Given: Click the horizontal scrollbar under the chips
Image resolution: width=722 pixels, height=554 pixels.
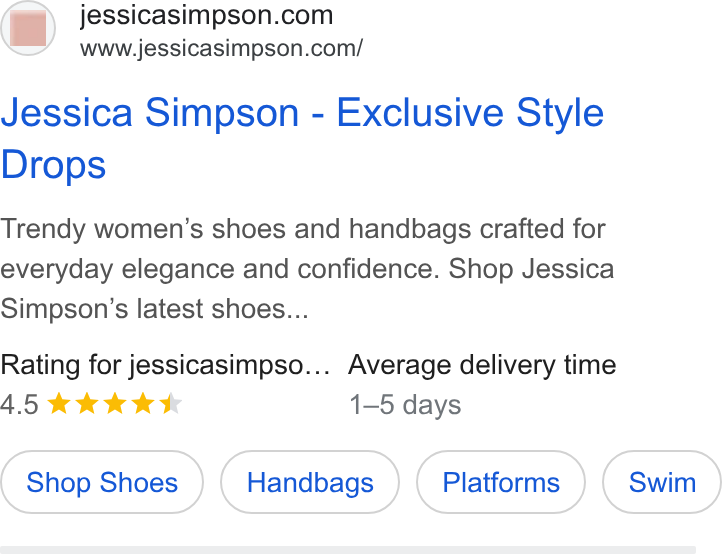Looking at the screenshot, I should coord(348,550).
